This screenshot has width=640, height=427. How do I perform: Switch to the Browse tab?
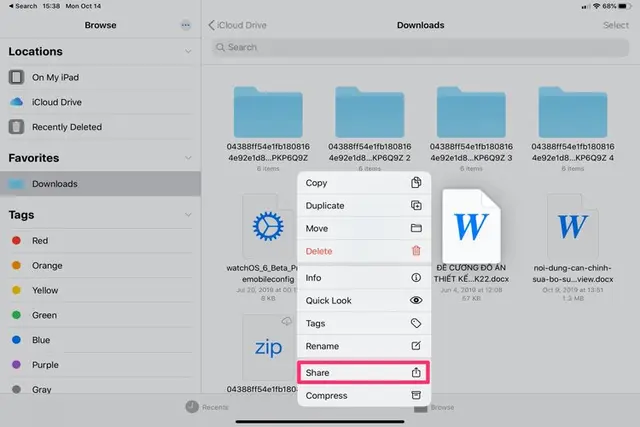pyautogui.click(x=434, y=407)
